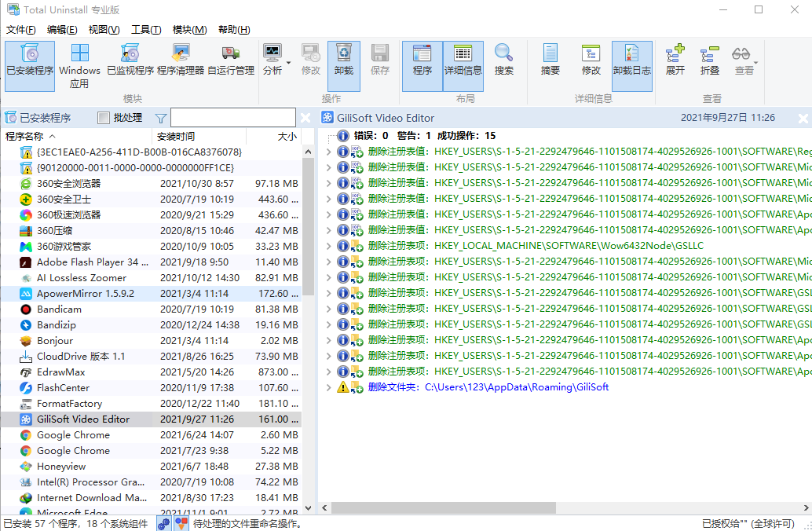The width and height of the screenshot is (812, 531).
Task: Open the 编辑(E) menu
Action: (x=61, y=30)
